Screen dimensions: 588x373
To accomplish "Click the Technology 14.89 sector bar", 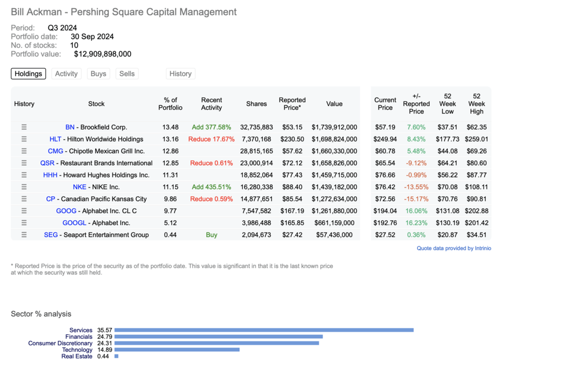I will tap(177, 350).
